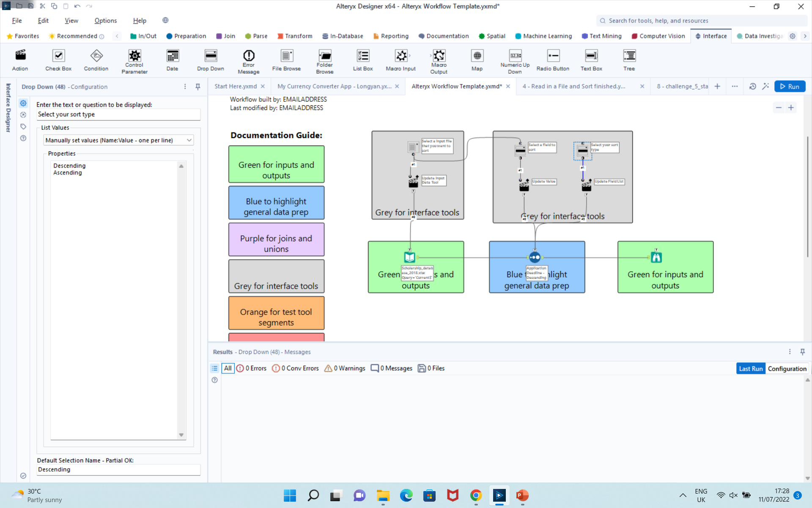This screenshot has height=508, width=812.
Task: Click the Browse tool on canvas
Action: 656,257
